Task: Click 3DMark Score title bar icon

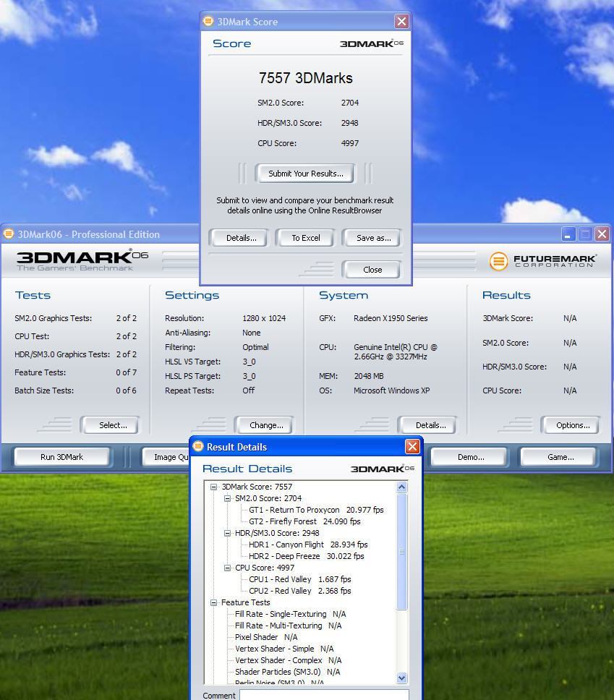Action: [208, 21]
